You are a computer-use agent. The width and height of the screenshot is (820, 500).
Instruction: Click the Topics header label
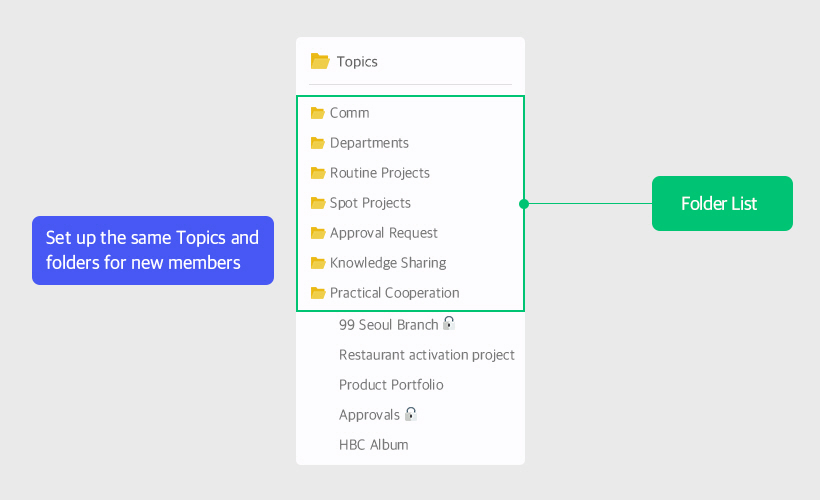(x=357, y=62)
